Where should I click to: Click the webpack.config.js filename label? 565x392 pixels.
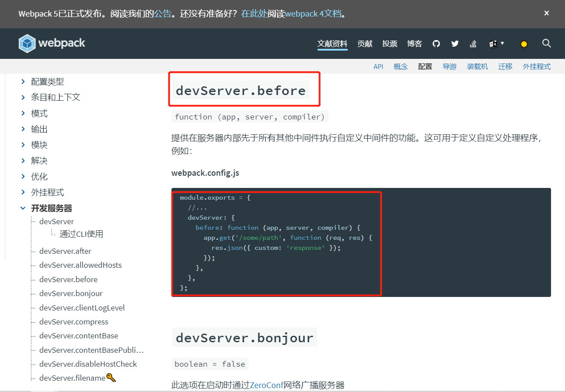[205, 173]
